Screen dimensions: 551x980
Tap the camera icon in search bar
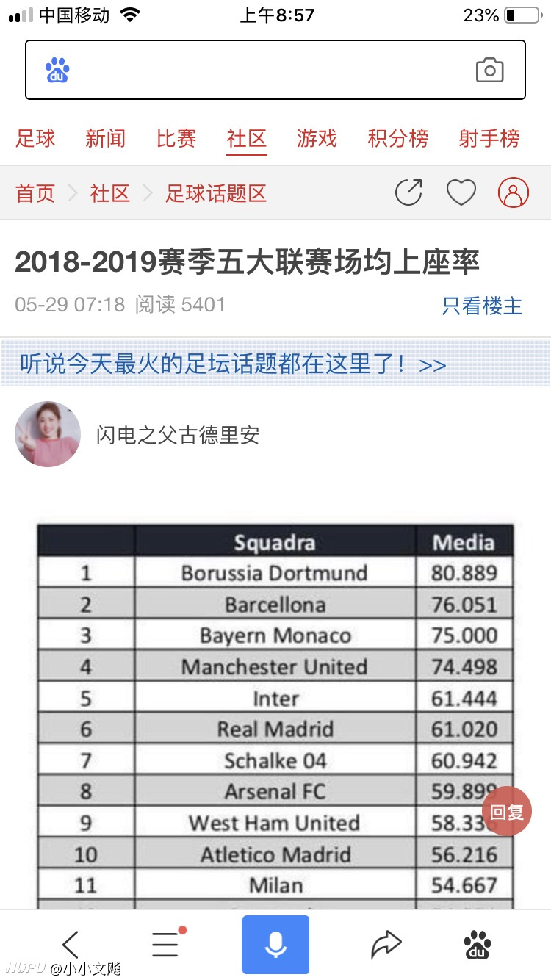pos(489,71)
